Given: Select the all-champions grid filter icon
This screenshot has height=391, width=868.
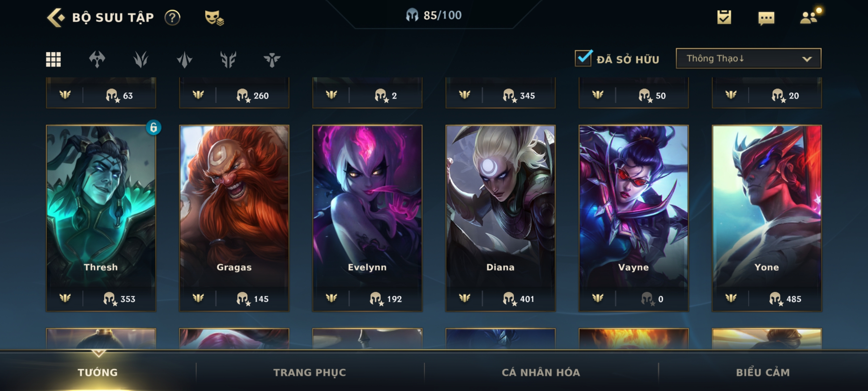Looking at the screenshot, I should point(53,59).
